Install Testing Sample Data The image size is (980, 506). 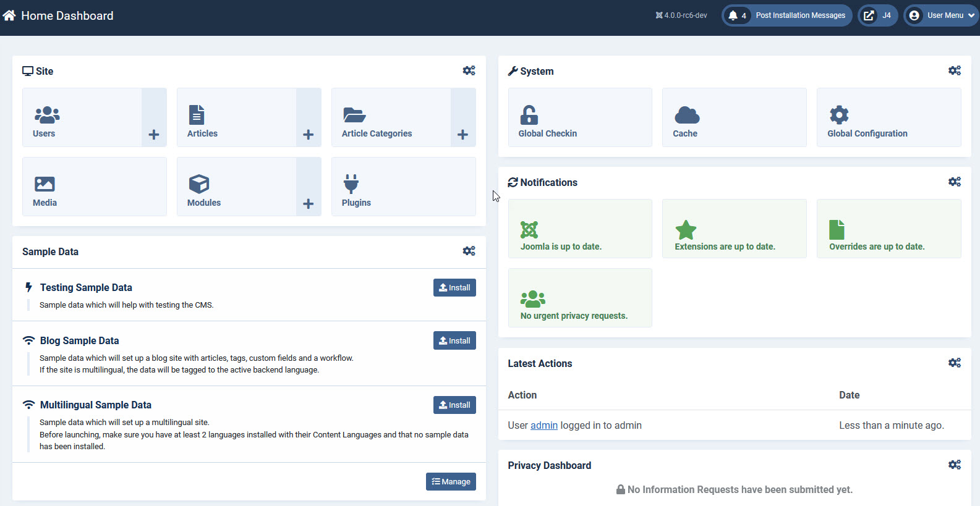[x=454, y=288]
